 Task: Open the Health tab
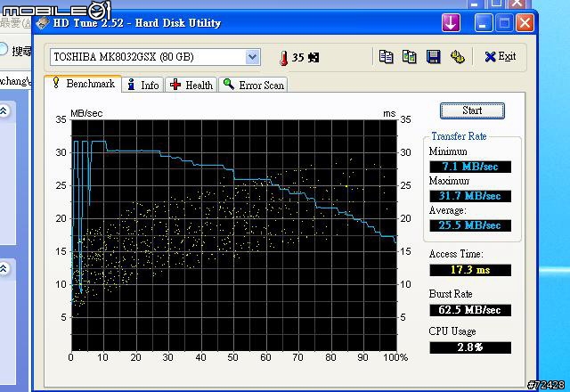191,86
